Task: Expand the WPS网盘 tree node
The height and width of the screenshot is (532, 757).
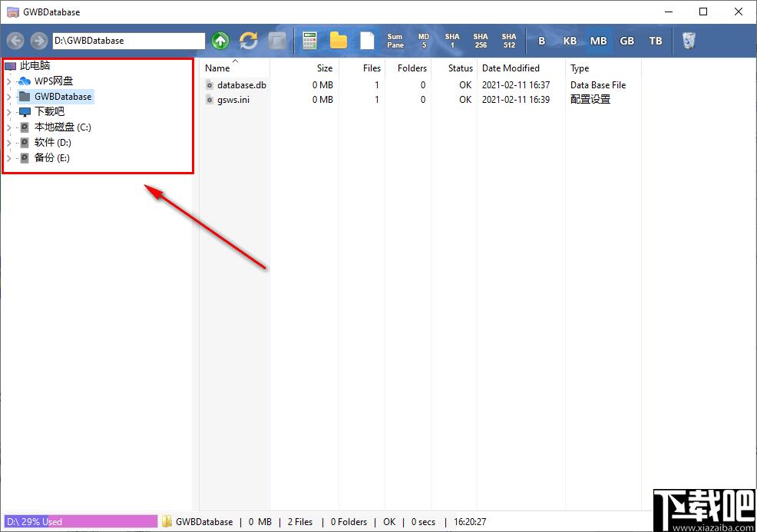Action: coord(8,81)
